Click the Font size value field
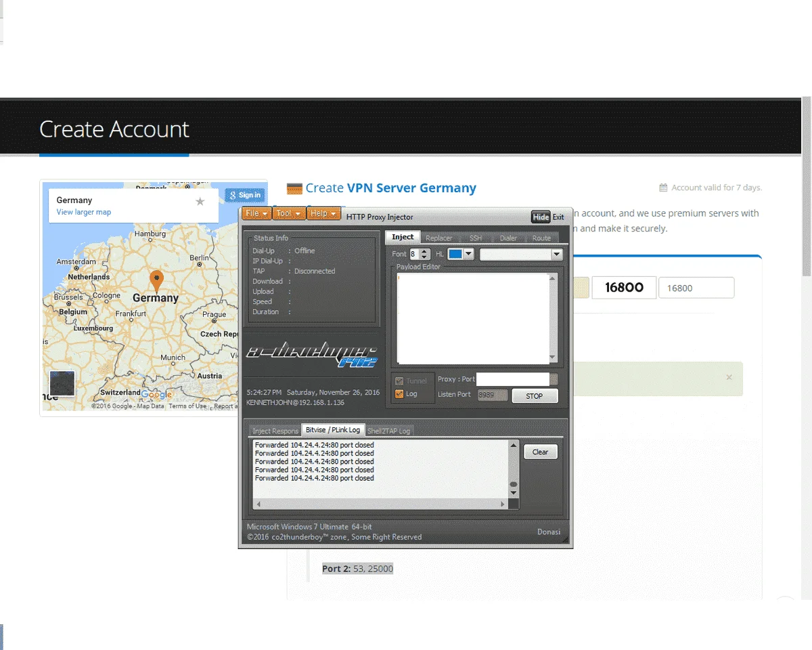The width and height of the screenshot is (812, 650). click(415, 255)
